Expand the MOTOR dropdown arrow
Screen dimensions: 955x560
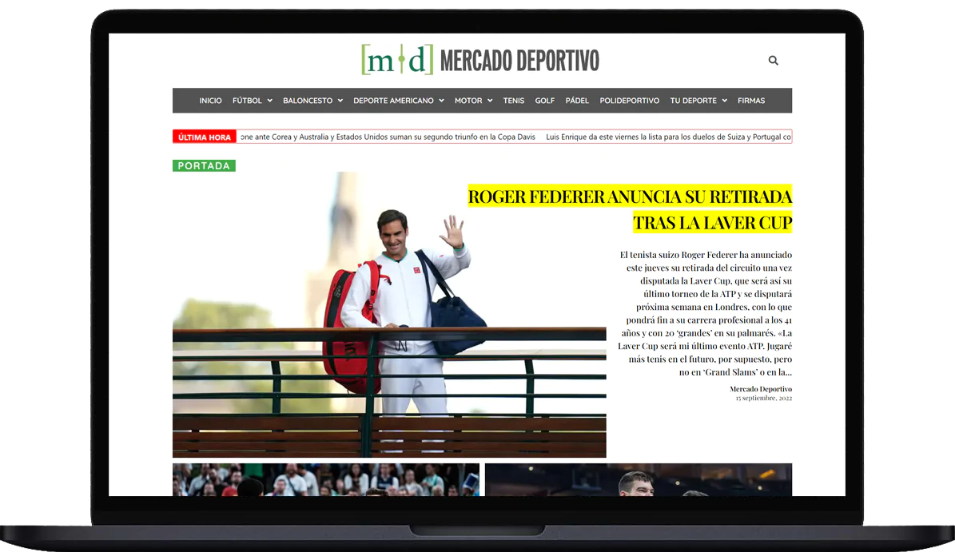pos(489,101)
